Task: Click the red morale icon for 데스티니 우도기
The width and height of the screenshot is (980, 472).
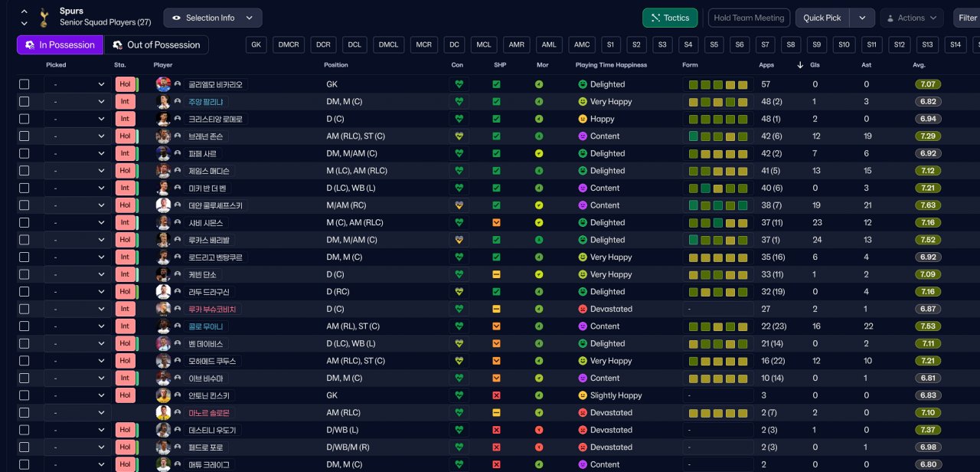Action: 539,430
